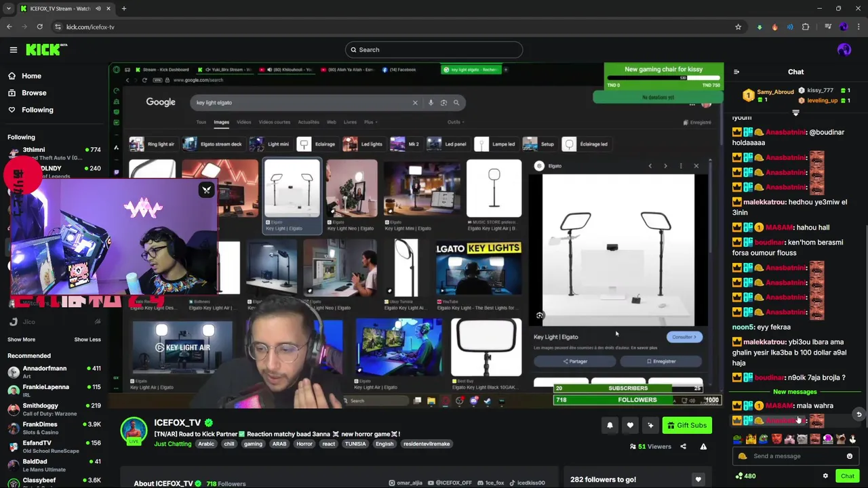Click Samy_Abroud top gifter entry

(x=768, y=96)
